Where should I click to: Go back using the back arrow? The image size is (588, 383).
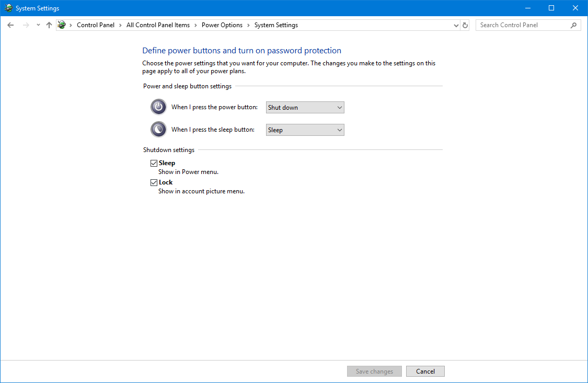10,25
